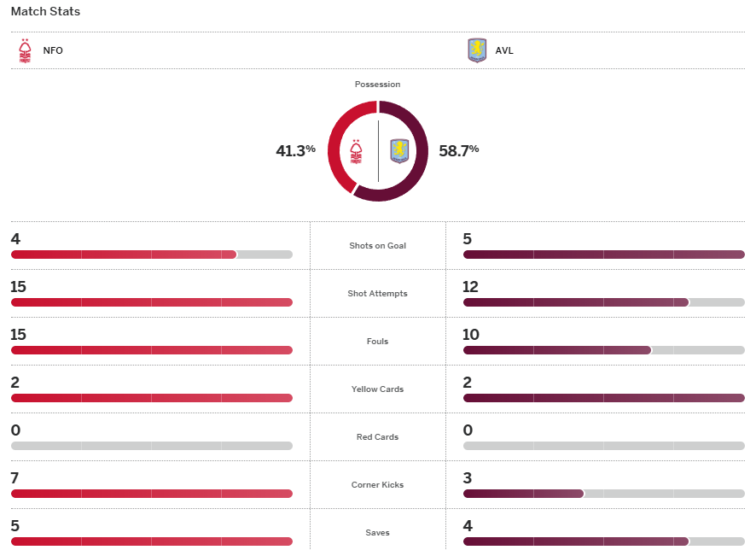Click the 58.7% possession value

click(x=458, y=151)
